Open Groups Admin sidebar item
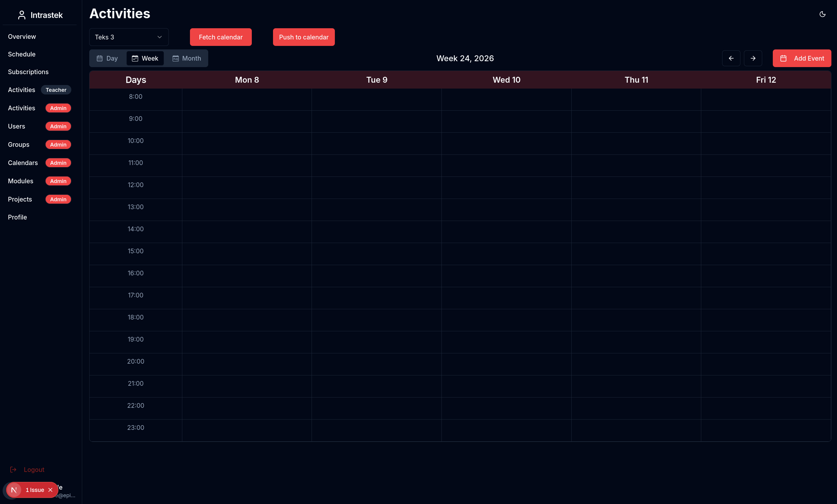 (39, 144)
